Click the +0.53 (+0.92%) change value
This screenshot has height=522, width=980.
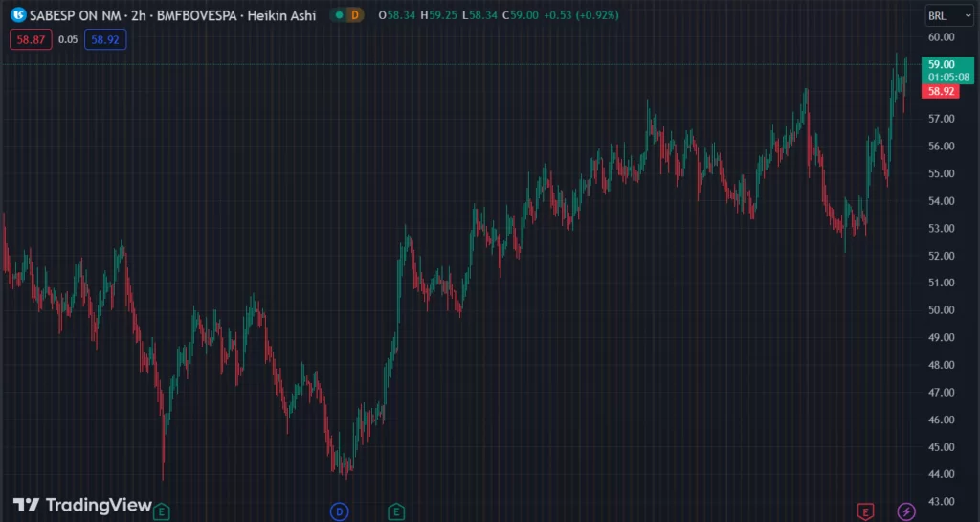pyautogui.click(x=581, y=15)
